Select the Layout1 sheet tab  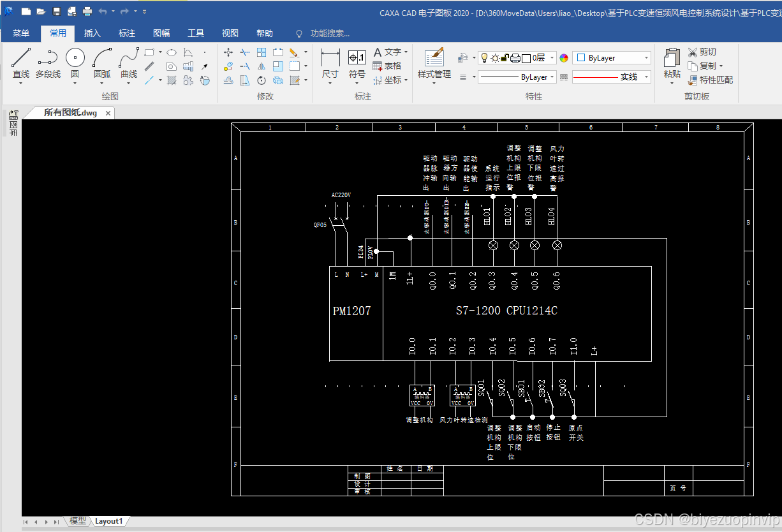[x=109, y=521]
